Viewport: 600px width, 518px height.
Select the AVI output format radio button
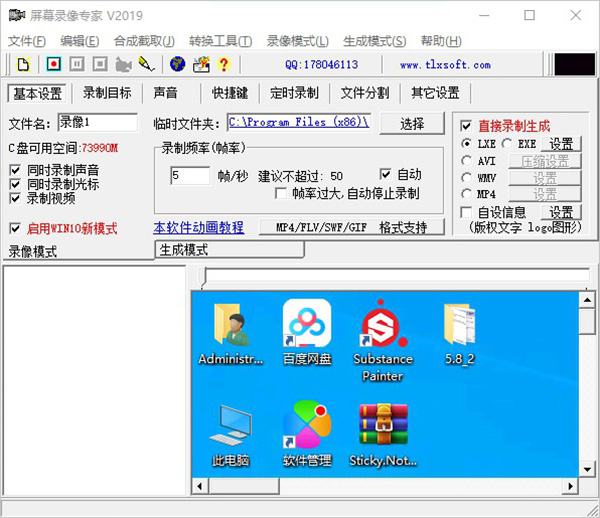coord(467,161)
